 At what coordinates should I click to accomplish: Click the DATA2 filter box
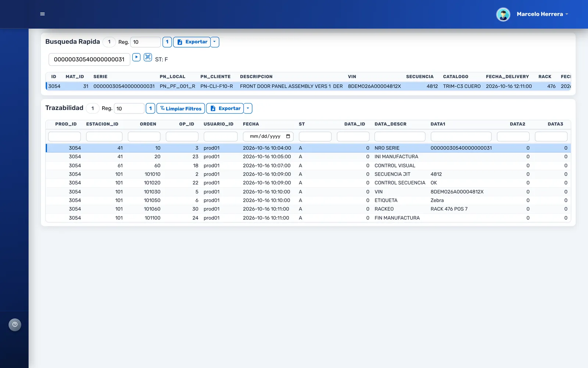pos(513,137)
